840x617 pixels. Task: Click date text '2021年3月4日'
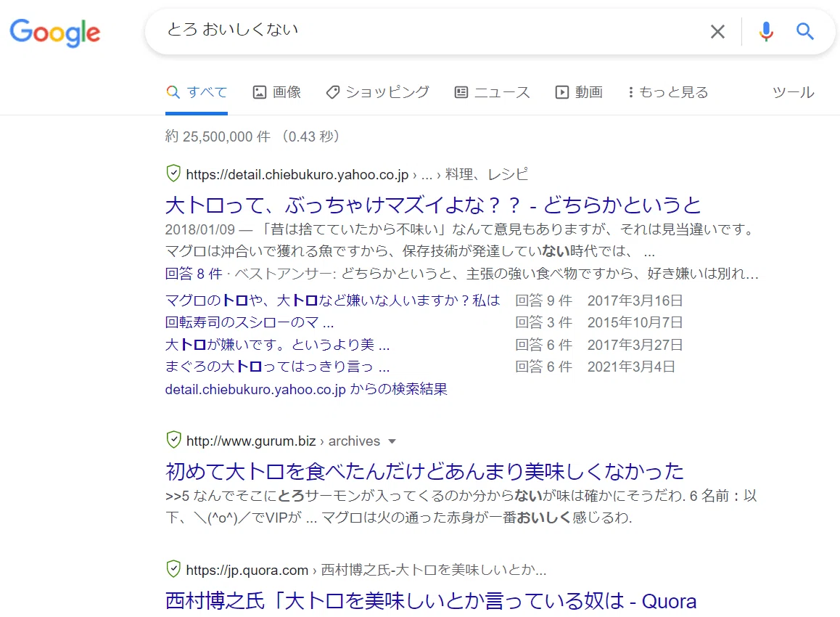tap(631, 367)
